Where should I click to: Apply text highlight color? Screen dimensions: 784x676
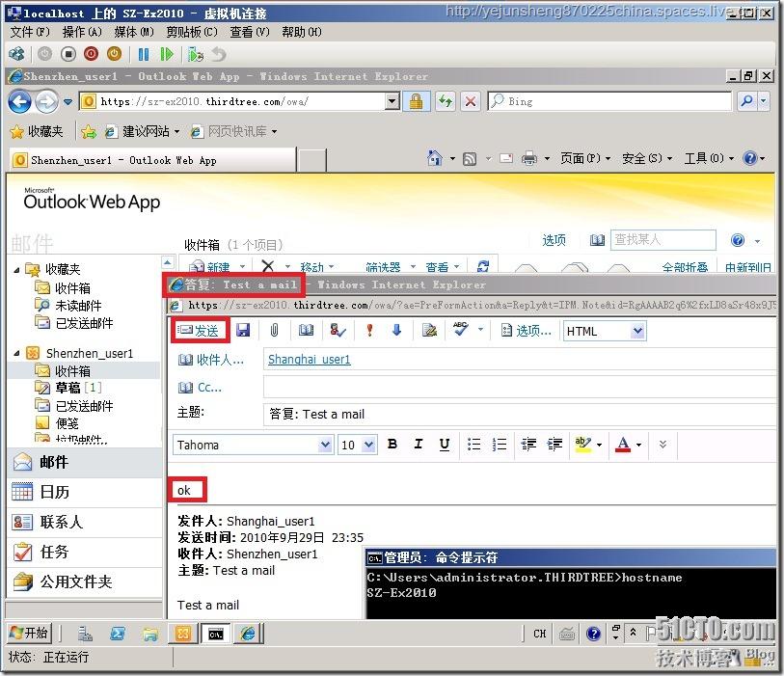[x=583, y=444]
